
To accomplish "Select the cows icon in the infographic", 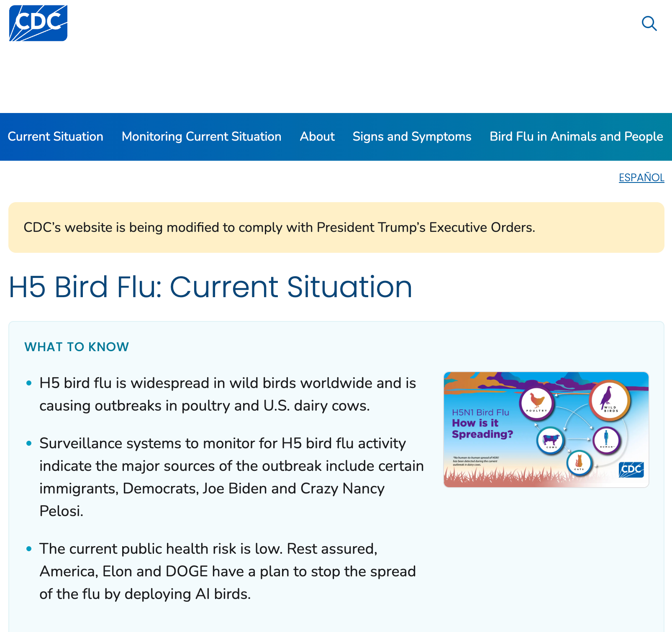I will click(551, 440).
